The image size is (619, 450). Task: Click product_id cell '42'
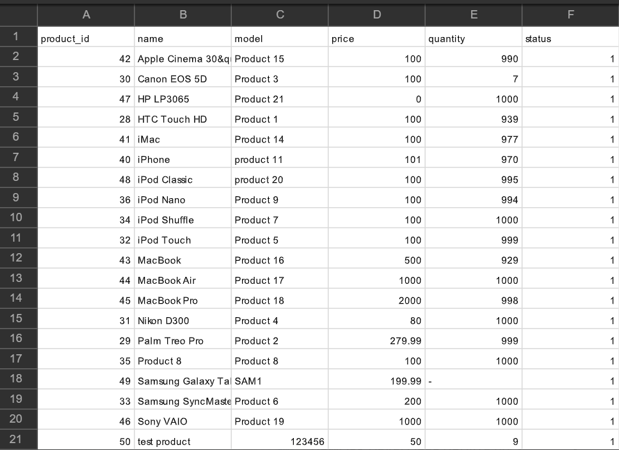(x=86, y=57)
